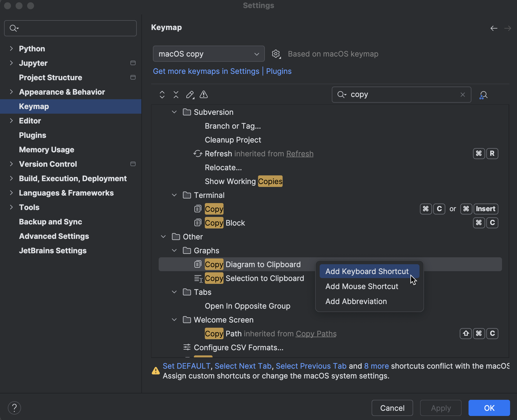Choose Add Mouse Shortcut from the context menu
Screen dimensions: 517x420
(361, 286)
